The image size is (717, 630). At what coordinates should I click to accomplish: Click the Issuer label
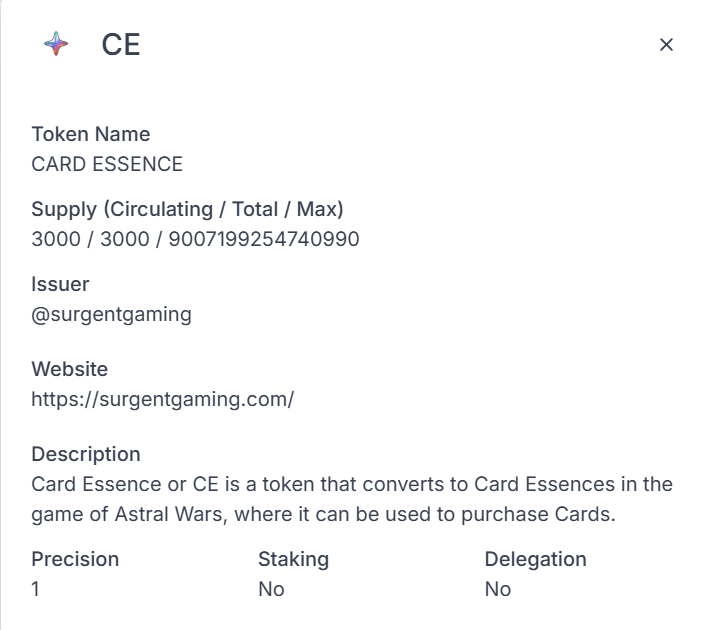(60, 284)
